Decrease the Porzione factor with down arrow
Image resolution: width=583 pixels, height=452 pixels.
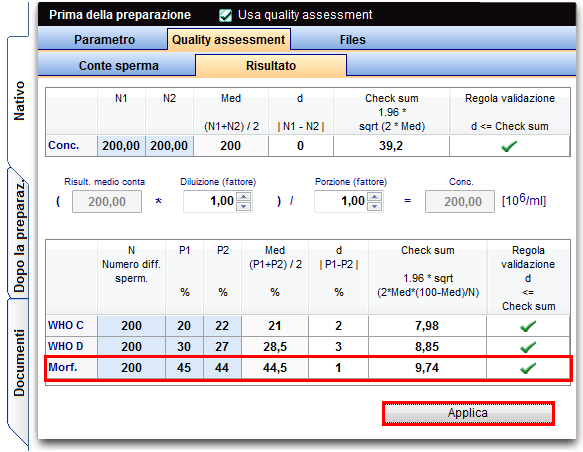375,206
